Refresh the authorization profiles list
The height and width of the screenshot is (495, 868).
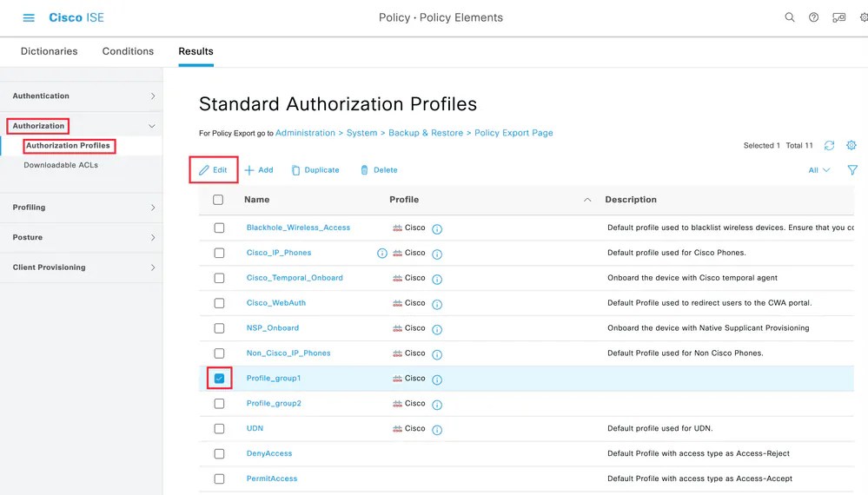[x=829, y=145]
